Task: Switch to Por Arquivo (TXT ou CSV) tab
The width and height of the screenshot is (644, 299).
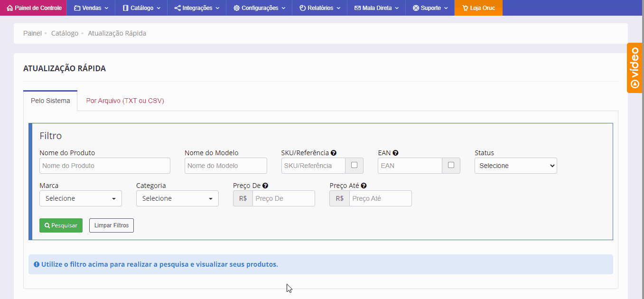Action: point(125,101)
